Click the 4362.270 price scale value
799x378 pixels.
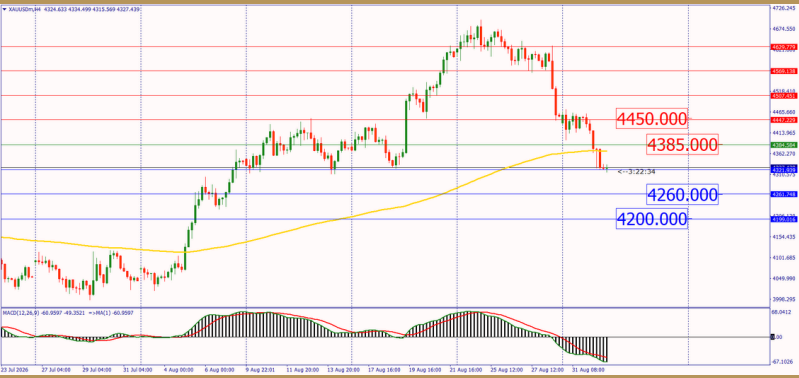[x=784, y=153]
